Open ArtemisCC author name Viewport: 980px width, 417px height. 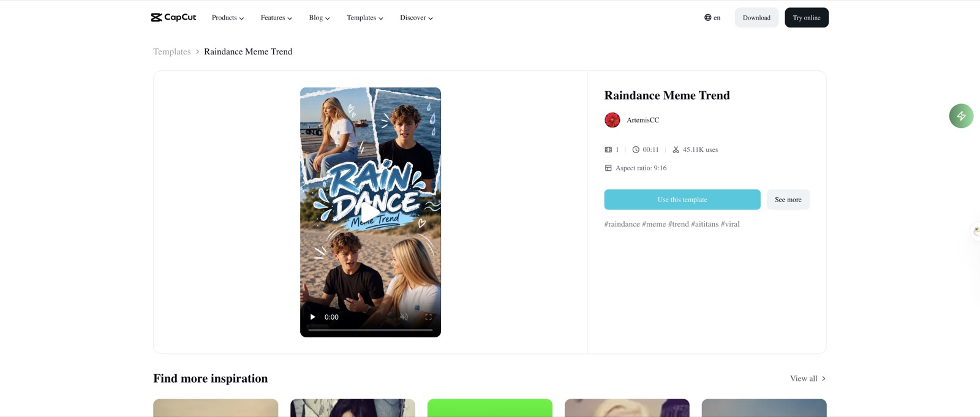tap(643, 120)
